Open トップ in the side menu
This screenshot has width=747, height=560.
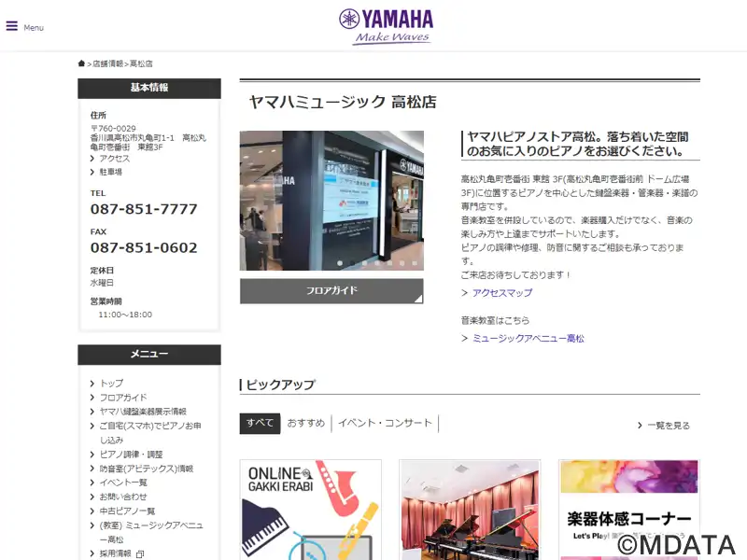pyautogui.click(x=111, y=384)
